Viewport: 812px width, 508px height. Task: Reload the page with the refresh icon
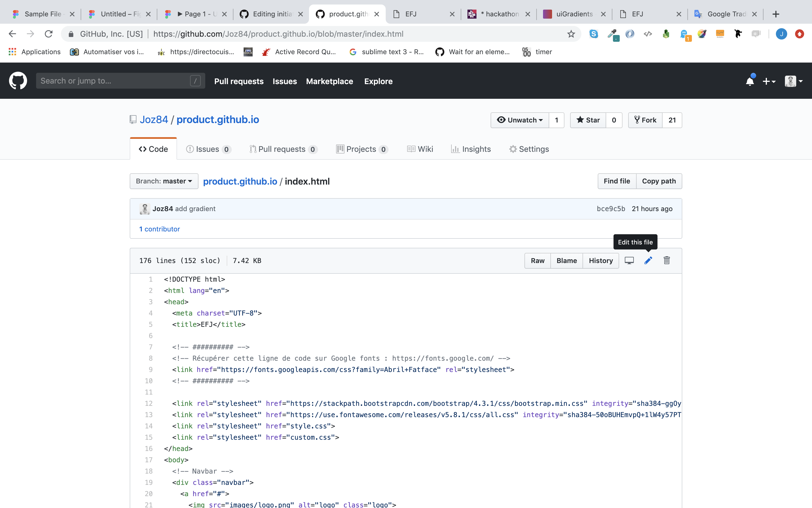pos(49,34)
